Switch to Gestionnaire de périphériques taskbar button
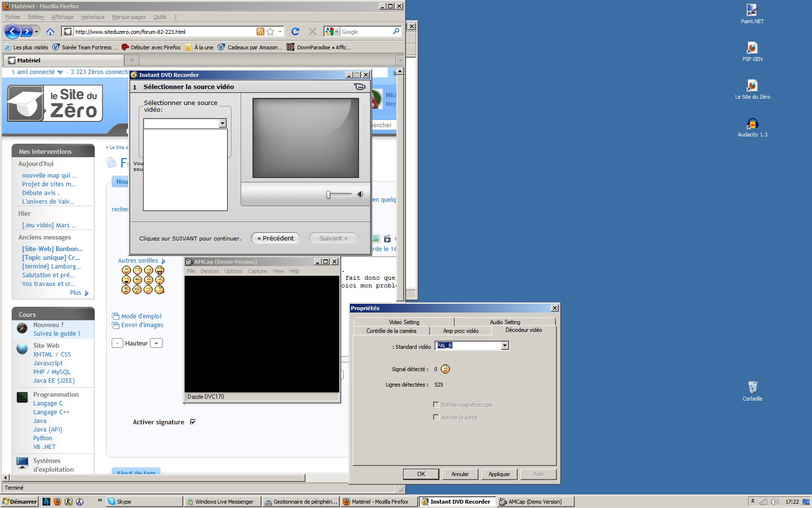This screenshot has height=508, width=812. [301, 502]
